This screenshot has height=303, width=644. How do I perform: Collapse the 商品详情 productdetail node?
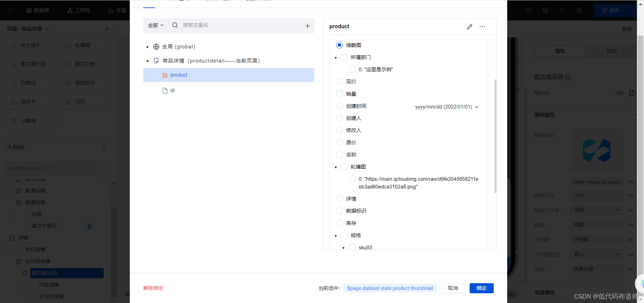tap(148, 61)
